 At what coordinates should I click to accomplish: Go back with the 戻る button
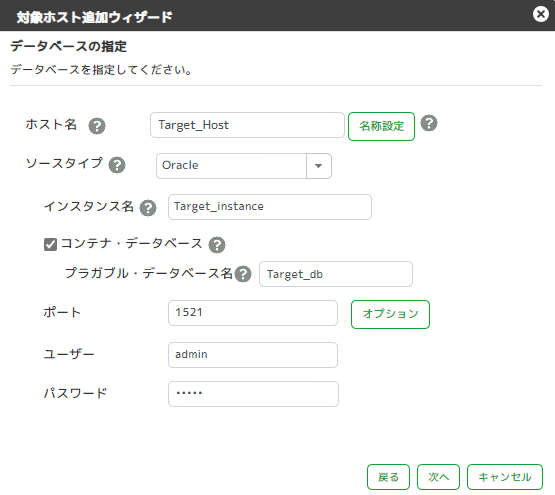pyautogui.click(x=388, y=477)
